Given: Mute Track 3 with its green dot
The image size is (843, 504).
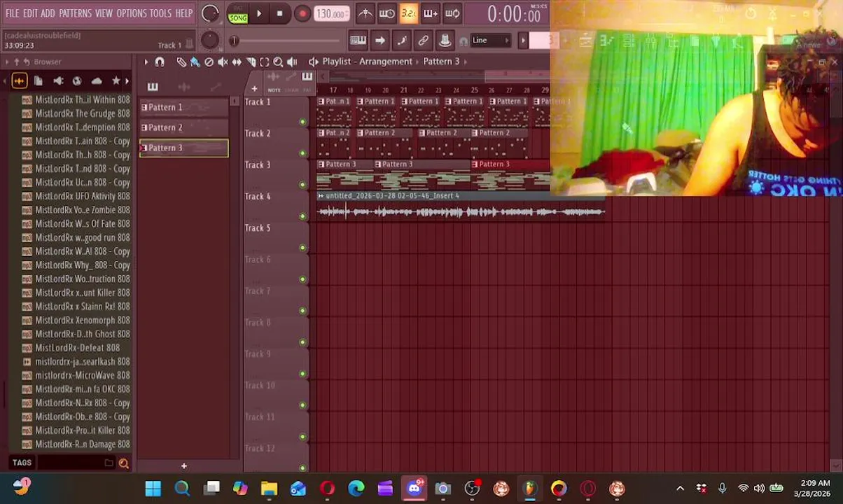Looking at the screenshot, I should 302,185.
